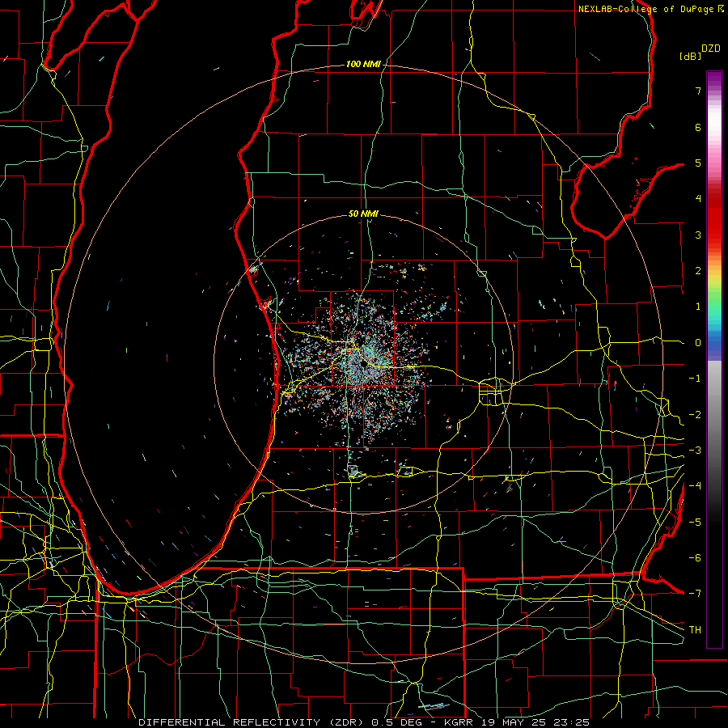Click the 100 NMI range ring label
The height and width of the screenshot is (728, 728).
click(363, 64)
